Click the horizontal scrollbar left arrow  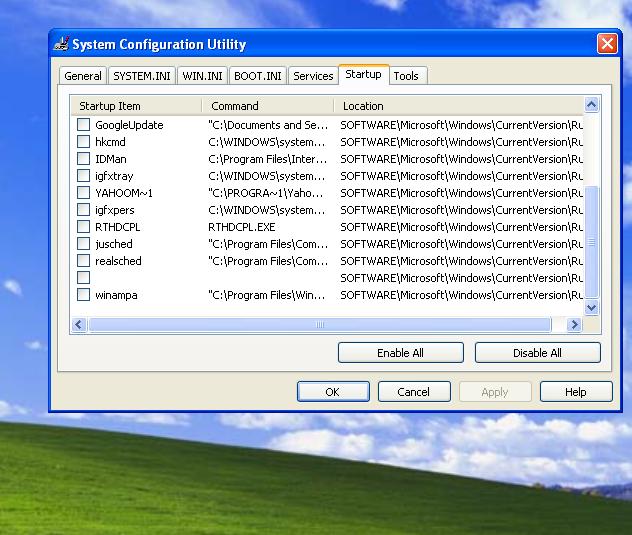(79, 325)
